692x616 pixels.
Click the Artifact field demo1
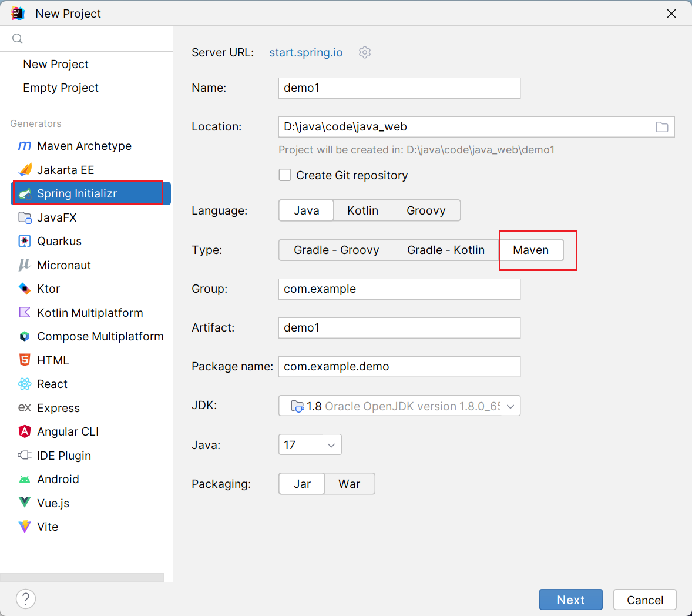(x=399, y=327)
